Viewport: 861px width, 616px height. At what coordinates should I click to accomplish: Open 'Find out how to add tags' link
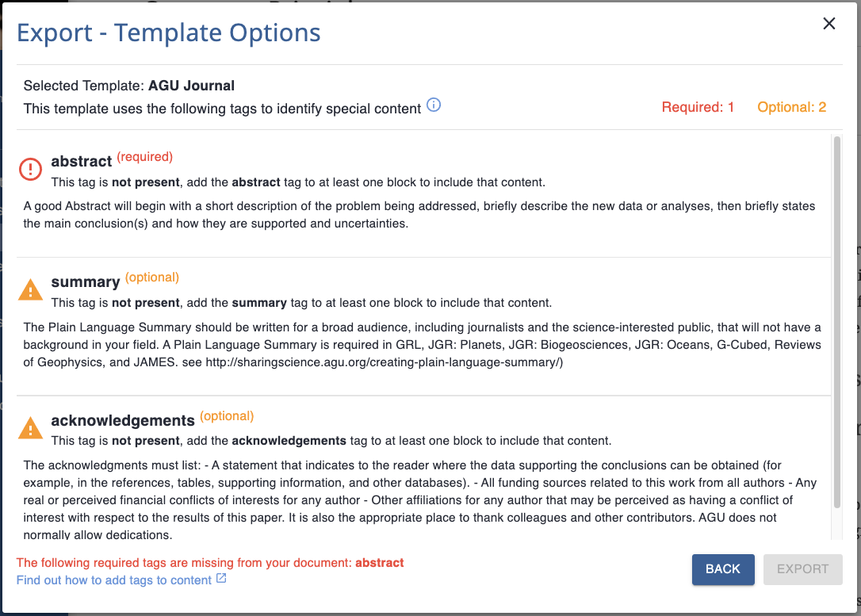[114, 580]
